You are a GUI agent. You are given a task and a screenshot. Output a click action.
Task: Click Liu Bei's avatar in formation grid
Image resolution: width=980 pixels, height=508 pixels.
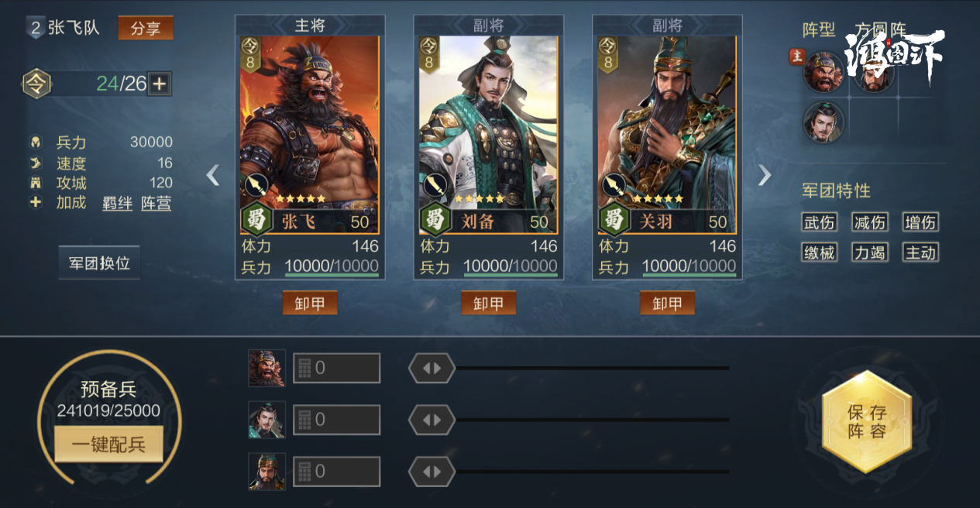click(x=824, y=122)
